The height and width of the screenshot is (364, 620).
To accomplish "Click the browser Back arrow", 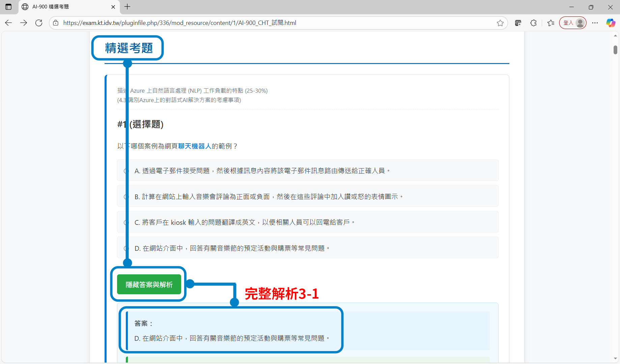I will [x=8, y=23].
